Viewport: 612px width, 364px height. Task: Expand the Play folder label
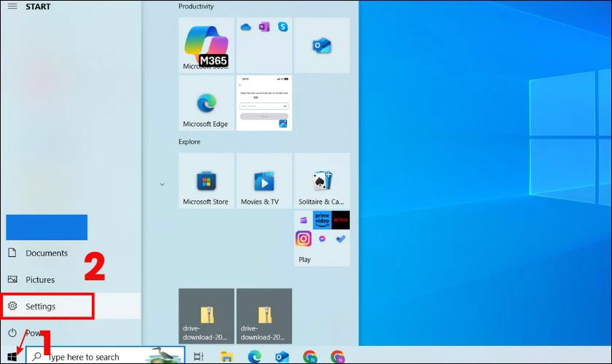[305, 259]
